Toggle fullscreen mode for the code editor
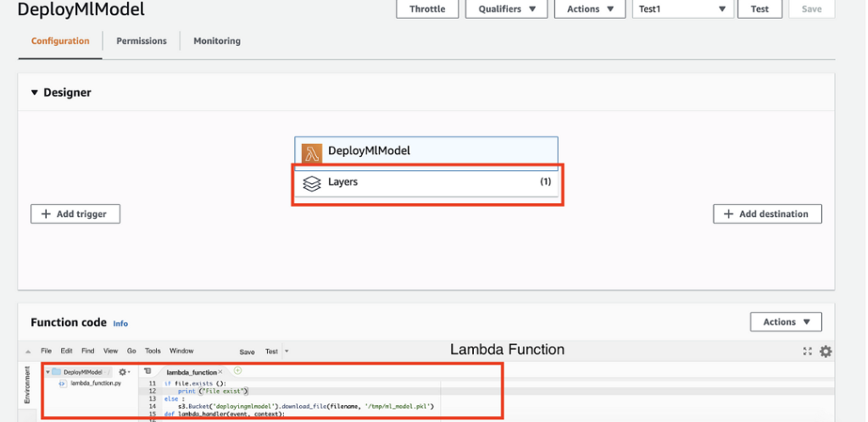Viewport: 868px width, 422px height. coord(807,352)
